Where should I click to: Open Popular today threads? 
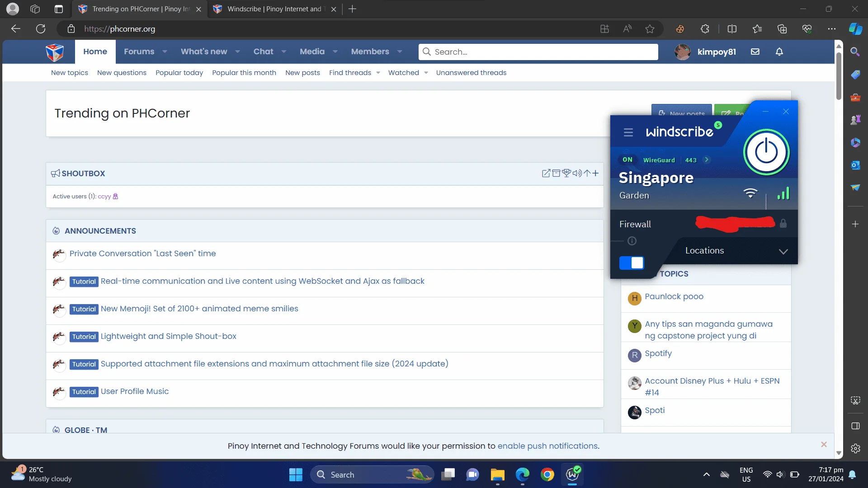tap(179, 73)
